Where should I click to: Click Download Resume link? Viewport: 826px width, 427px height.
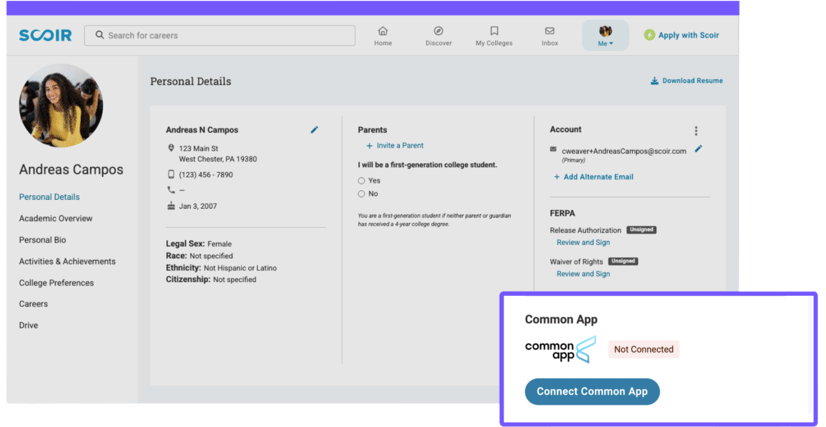[x=686, y=81]
